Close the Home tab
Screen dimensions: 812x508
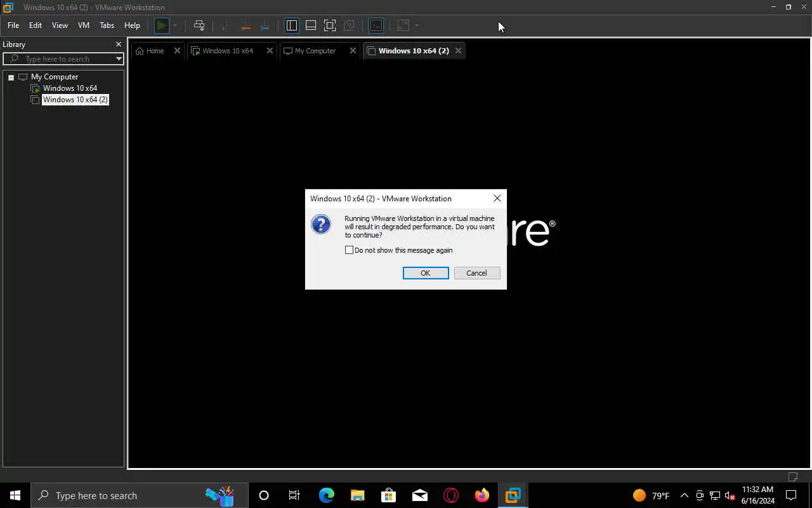coord(177,51)
